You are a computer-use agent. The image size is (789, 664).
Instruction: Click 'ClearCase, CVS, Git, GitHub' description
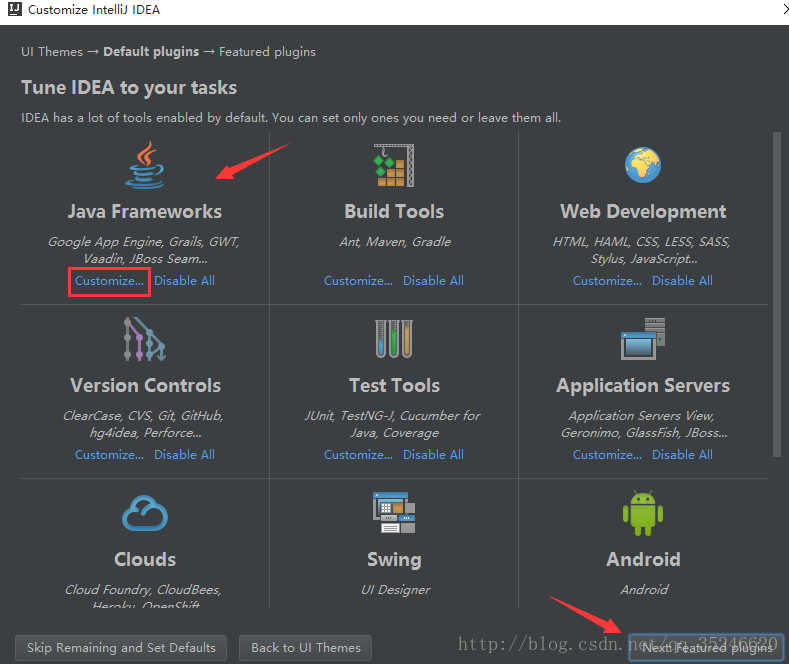[143, 416]
